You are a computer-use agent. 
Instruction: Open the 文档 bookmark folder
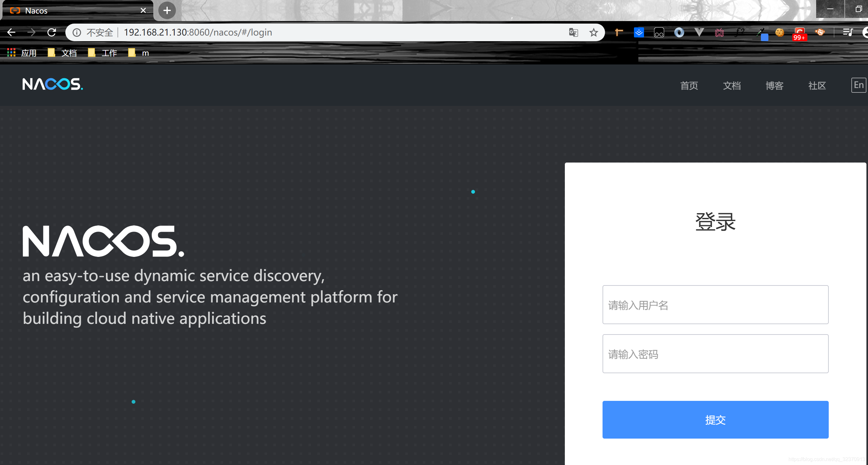coord(62,53)
